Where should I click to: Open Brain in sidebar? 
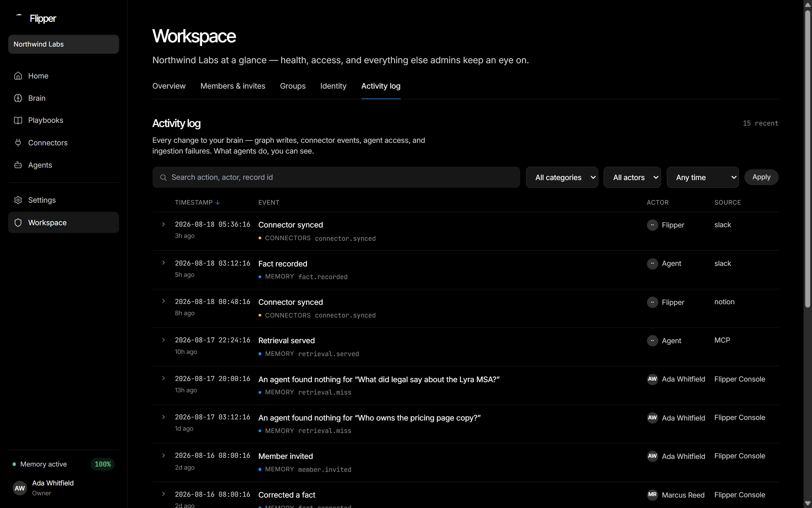pyautogui.click(x=63, y=98)
